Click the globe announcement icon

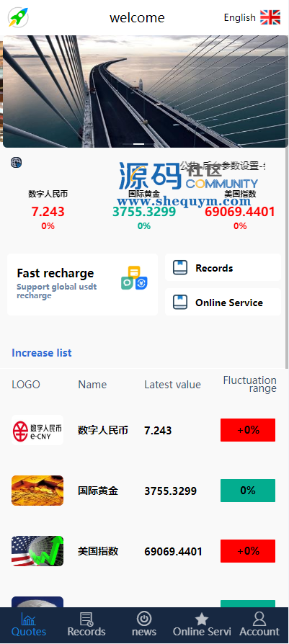16,162
